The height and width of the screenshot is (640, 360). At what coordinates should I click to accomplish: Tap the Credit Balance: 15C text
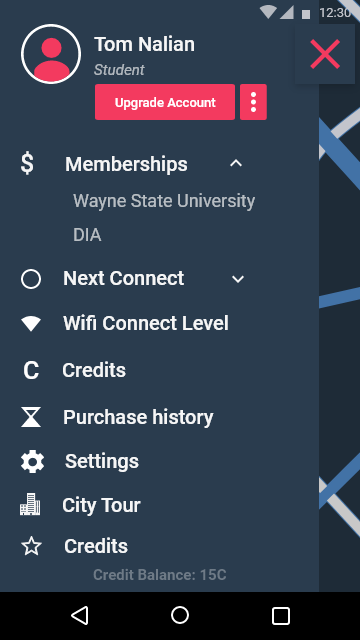pos(160,575)
